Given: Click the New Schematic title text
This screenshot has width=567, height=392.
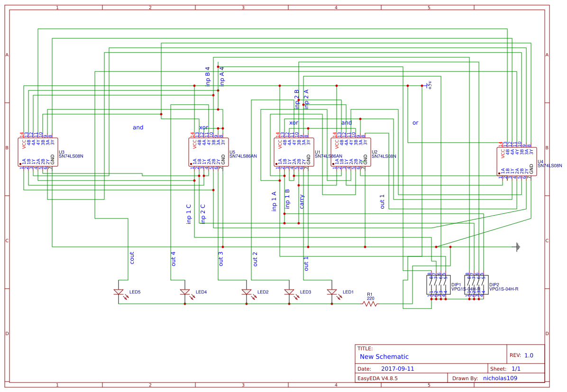Looking at the screenshot, I should (x=384, y=356).
